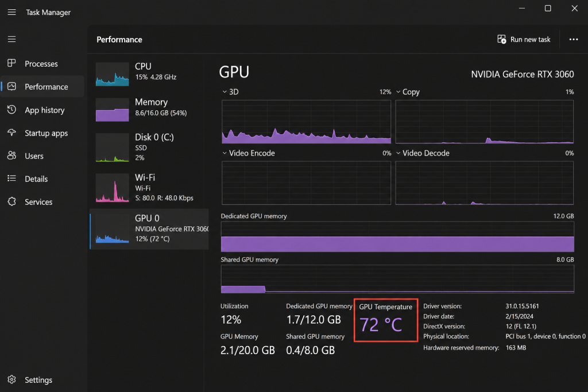Click the CPU 15% 4.28 GHz text
The height and width of the screenshot is (392, 588).
(x=156, y=77)
